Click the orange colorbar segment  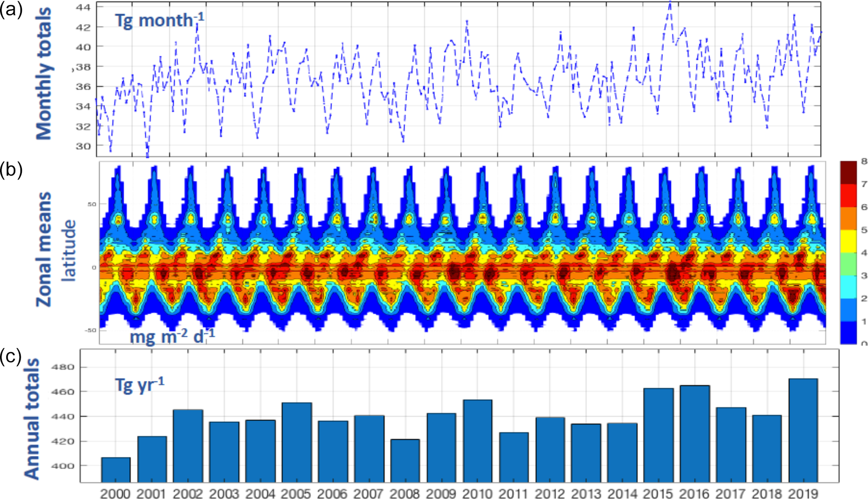pos(848,218)
